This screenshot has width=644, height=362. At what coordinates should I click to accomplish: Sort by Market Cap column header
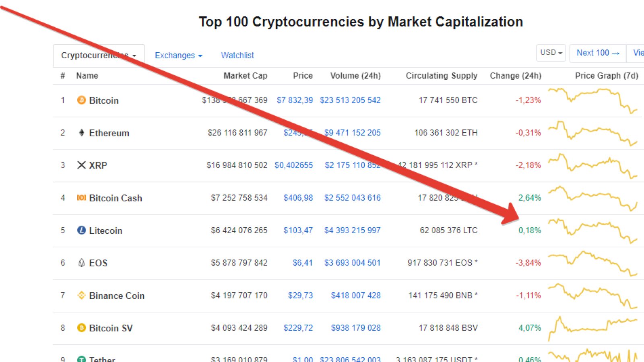click(x=245, y=76)
